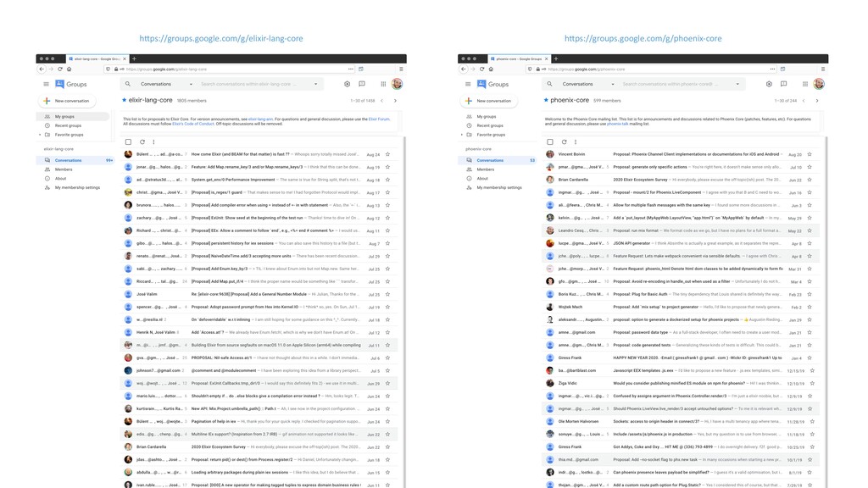Click Google Groups logo in elixir-lang-core window
The image size is (868, 488).
[71, 84]
